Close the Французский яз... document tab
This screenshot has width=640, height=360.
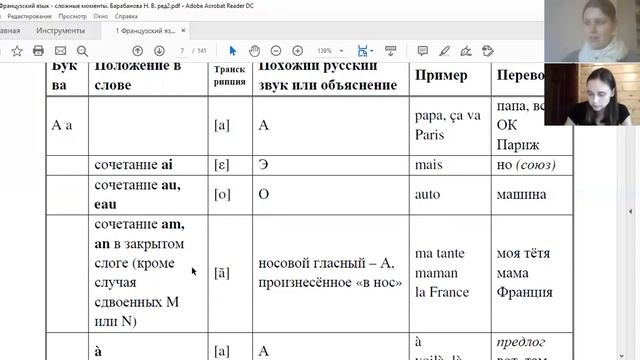pyautogui.click(x=183, y=31)
